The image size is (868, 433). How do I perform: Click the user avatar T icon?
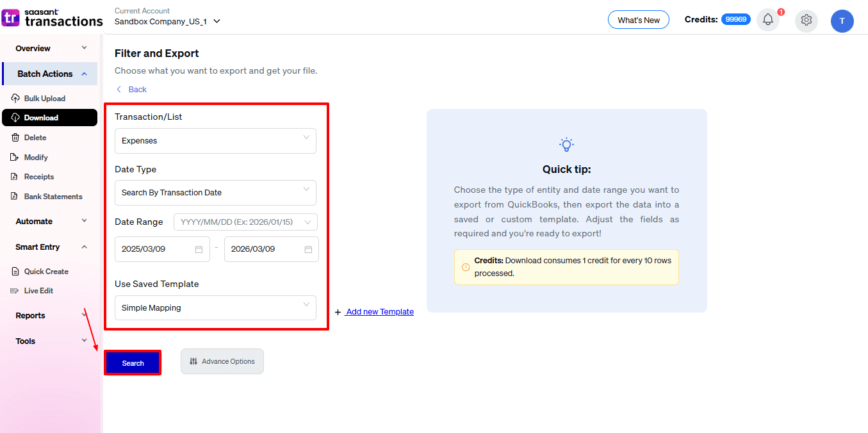[x=842, y=21]
